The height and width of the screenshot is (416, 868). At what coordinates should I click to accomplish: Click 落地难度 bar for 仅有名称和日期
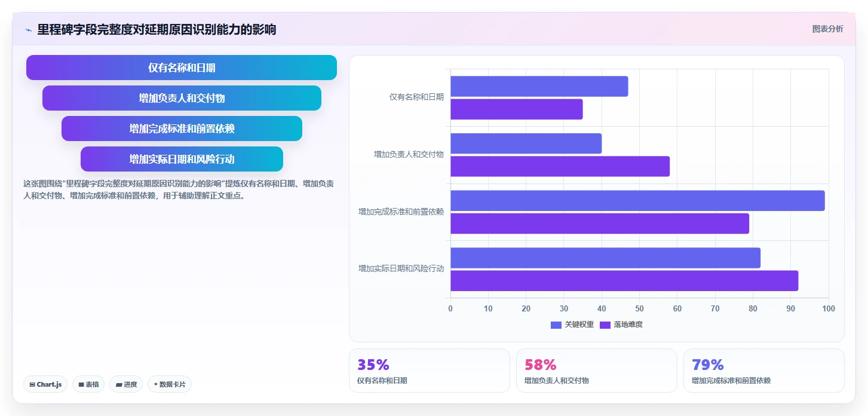coord(516,109)
